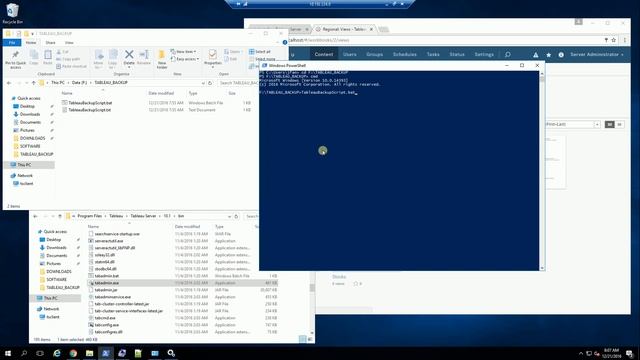Select tabadmin.exe in bin folder
Screen dimensions: 640x360
coord(107,283)
